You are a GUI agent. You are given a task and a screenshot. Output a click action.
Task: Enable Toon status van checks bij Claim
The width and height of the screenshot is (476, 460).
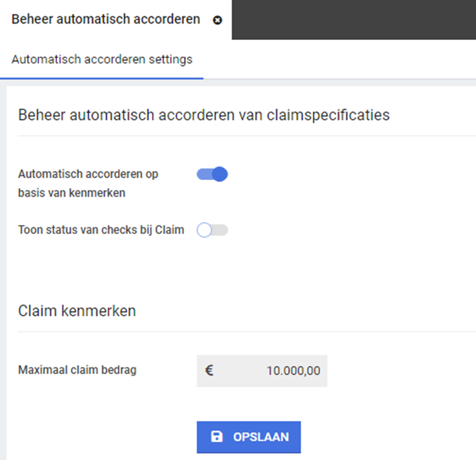point(212,230)
